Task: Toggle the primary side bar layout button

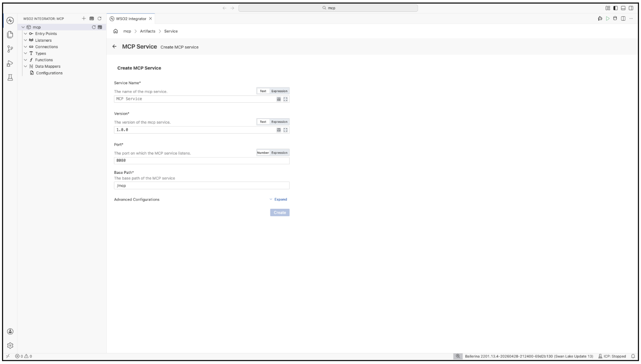Action: click(x=615, y=8)
